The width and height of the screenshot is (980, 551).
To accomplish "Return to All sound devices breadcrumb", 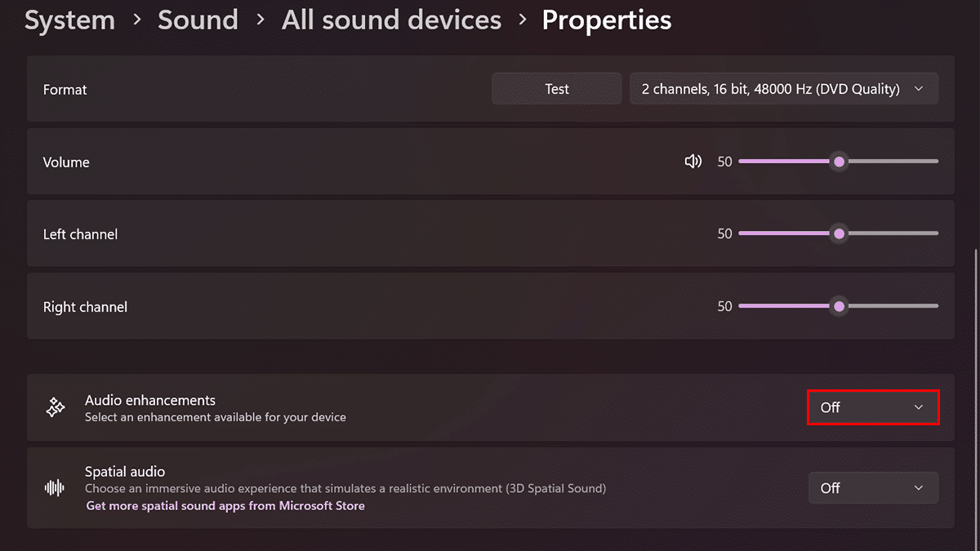I will click(x=391, y=20).
